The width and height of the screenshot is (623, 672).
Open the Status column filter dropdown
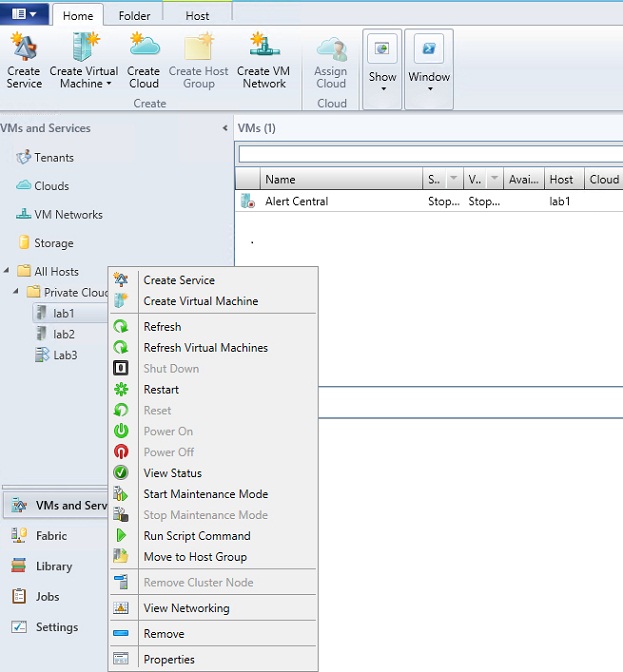(453, 178)
